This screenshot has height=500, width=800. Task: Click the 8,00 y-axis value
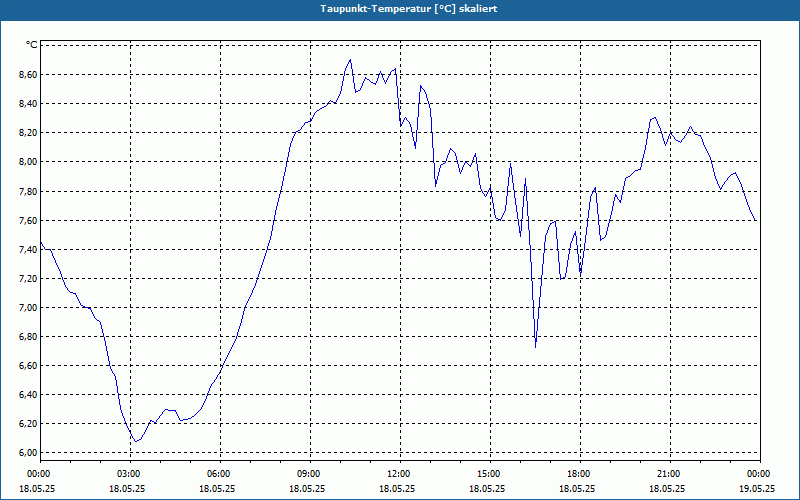pyautogui.click(x=29, y=162)
